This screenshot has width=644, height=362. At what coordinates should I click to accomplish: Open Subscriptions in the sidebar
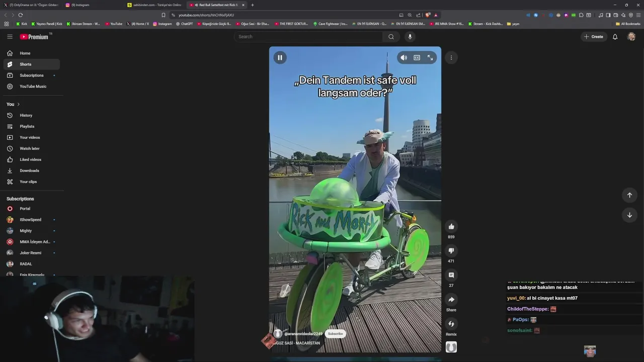32,75
